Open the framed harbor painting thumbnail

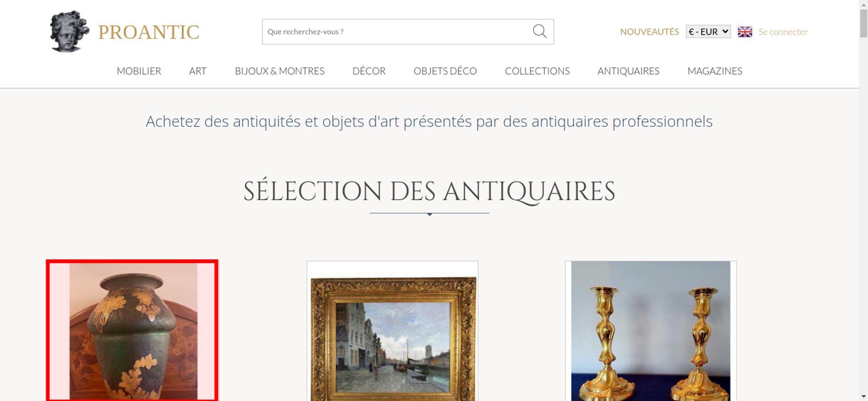point(392,331)
